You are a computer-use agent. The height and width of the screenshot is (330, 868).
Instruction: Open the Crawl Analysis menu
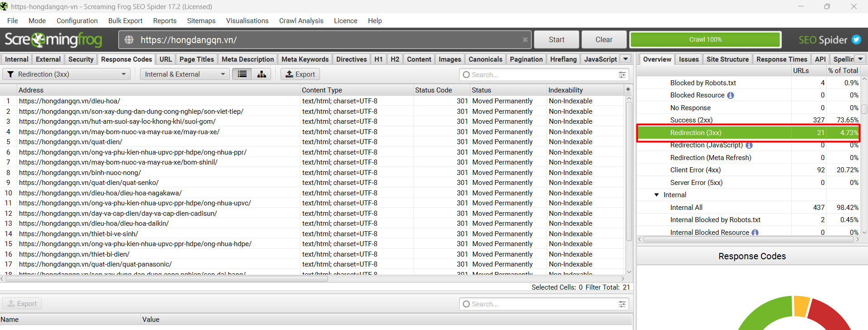click(301, 21)
